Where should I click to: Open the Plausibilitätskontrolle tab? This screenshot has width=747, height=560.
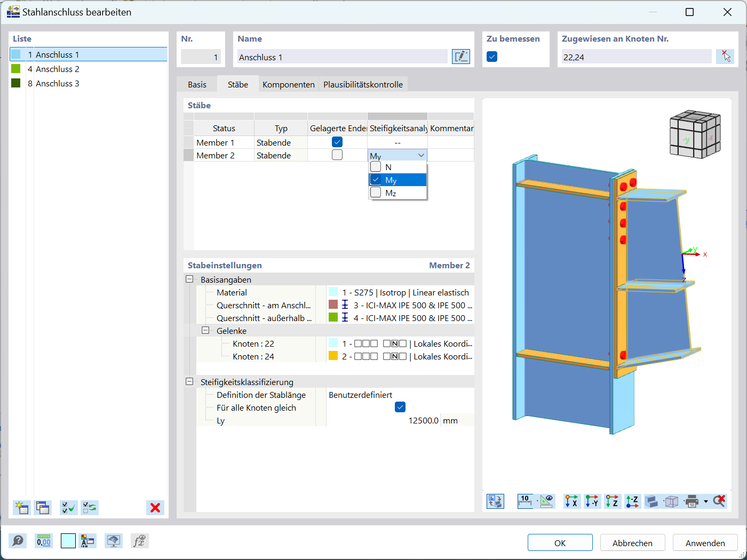click(363, 84)
